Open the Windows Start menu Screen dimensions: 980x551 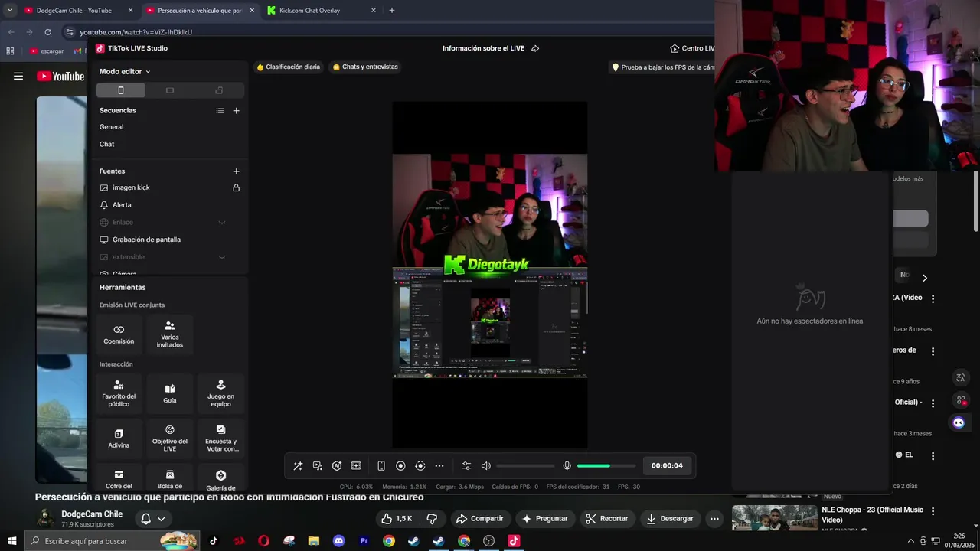pyautogui.click(x=12, y=540)
